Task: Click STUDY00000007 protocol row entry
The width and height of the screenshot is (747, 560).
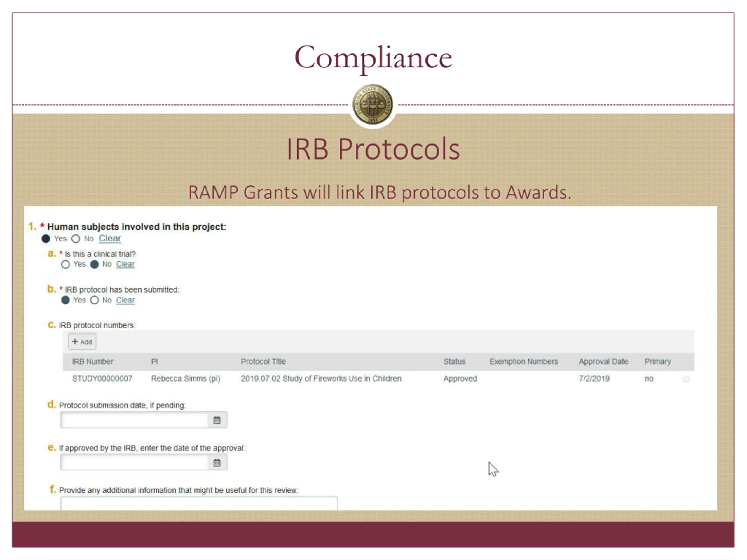Action: point(102,378)
